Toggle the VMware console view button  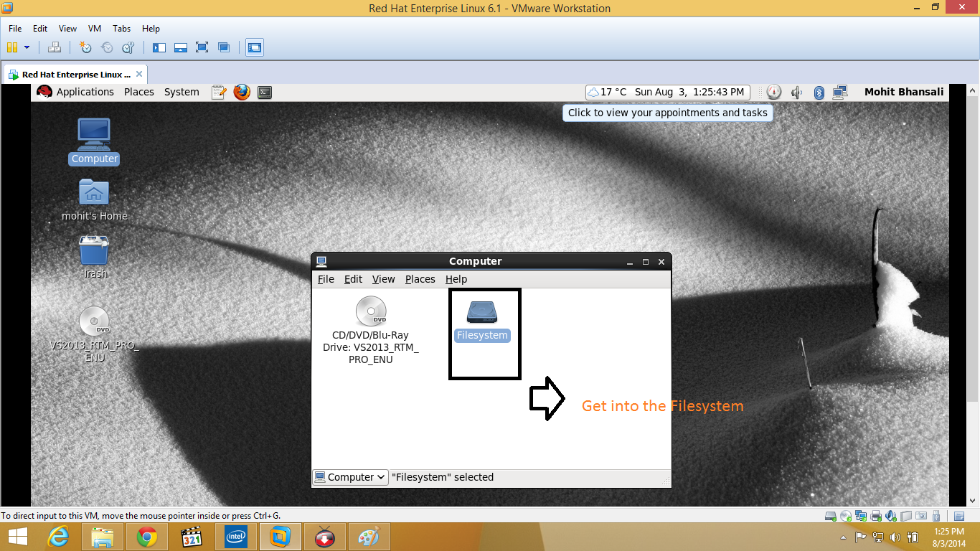coord(255,47)
